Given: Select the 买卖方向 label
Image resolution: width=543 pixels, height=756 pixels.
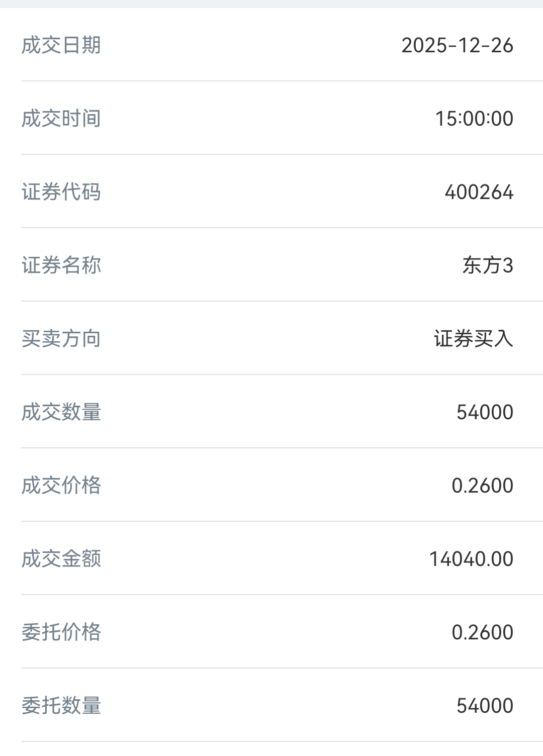Looking at the screenshot, I should pyautogui.click(x=61, y=339).
